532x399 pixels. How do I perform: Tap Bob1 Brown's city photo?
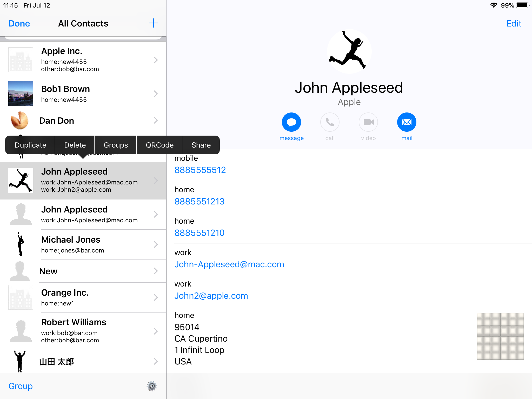tap(21, 94)
